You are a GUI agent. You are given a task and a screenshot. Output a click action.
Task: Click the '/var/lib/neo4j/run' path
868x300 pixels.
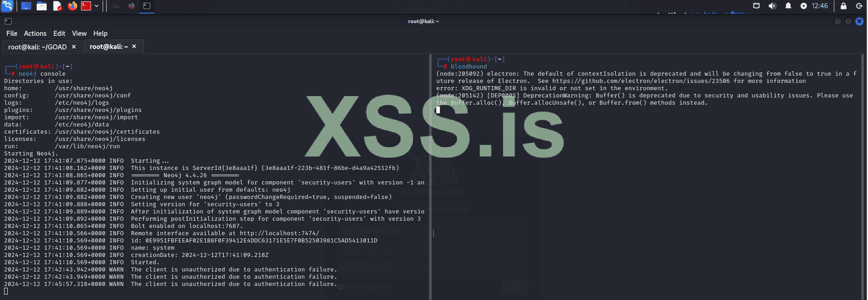coord(87,146)
